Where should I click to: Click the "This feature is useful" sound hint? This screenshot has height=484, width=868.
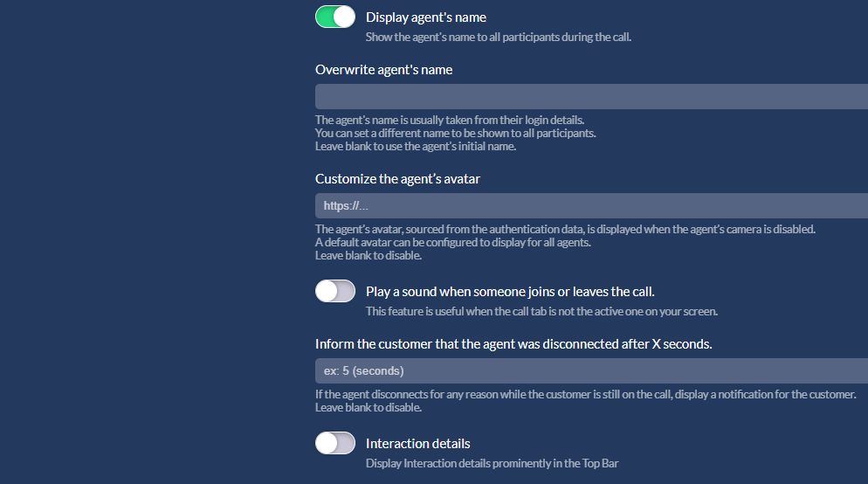541,312
